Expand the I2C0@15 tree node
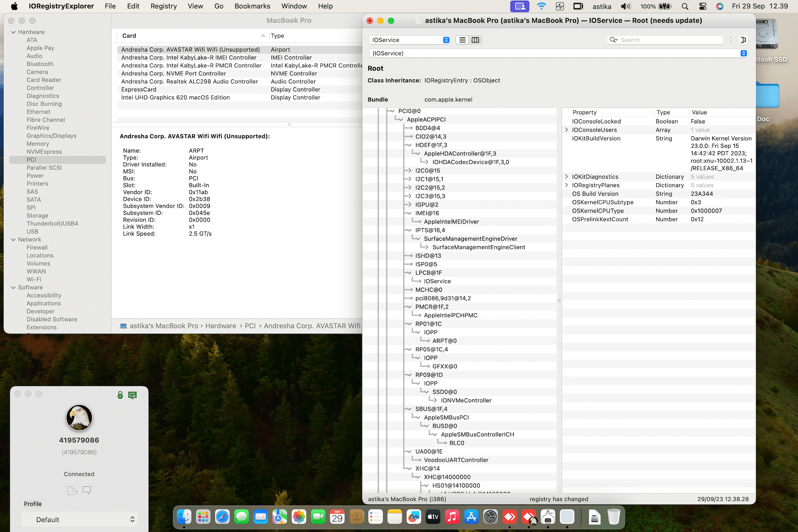 [x=409, y=170]
